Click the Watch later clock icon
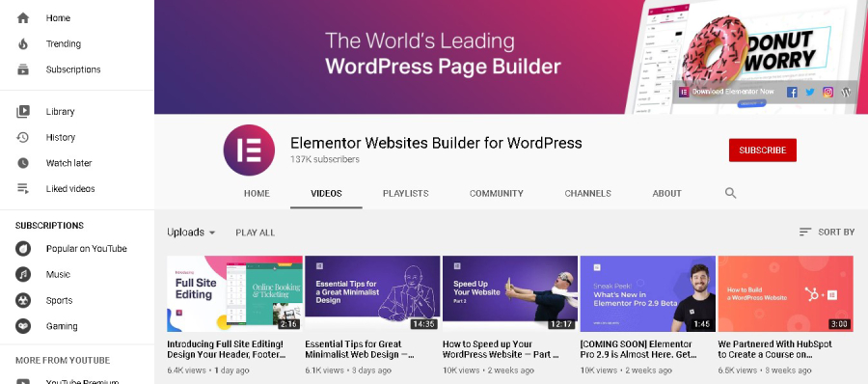The image size is (868, 384). click(x=23, y=163)
